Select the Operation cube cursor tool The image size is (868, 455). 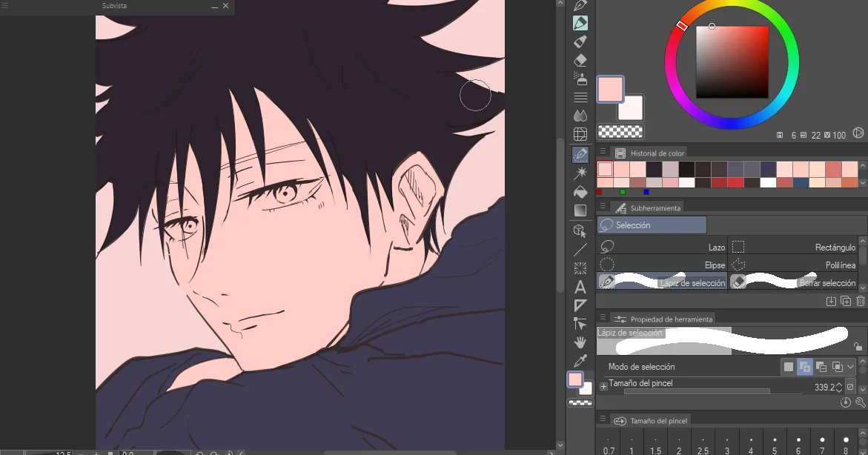point(580,231)
